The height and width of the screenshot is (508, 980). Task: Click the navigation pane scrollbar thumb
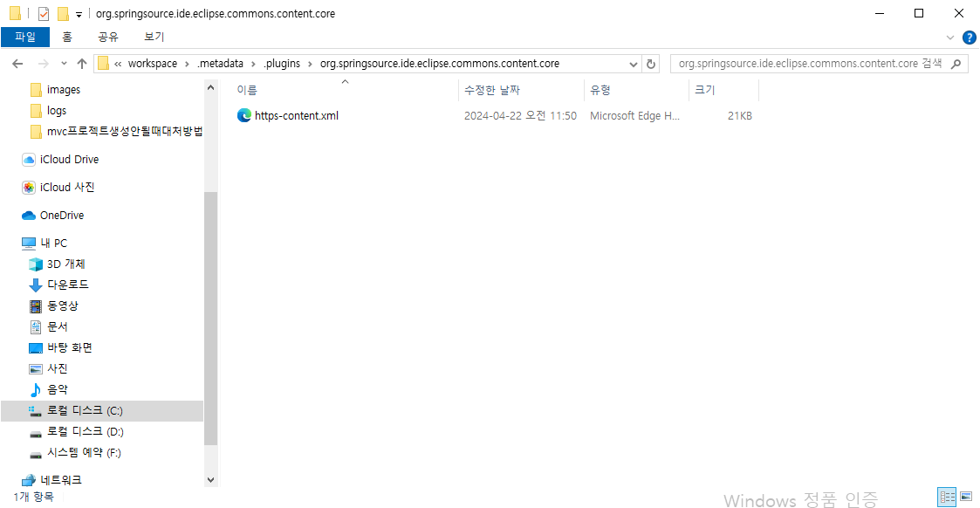pos(210,319)
